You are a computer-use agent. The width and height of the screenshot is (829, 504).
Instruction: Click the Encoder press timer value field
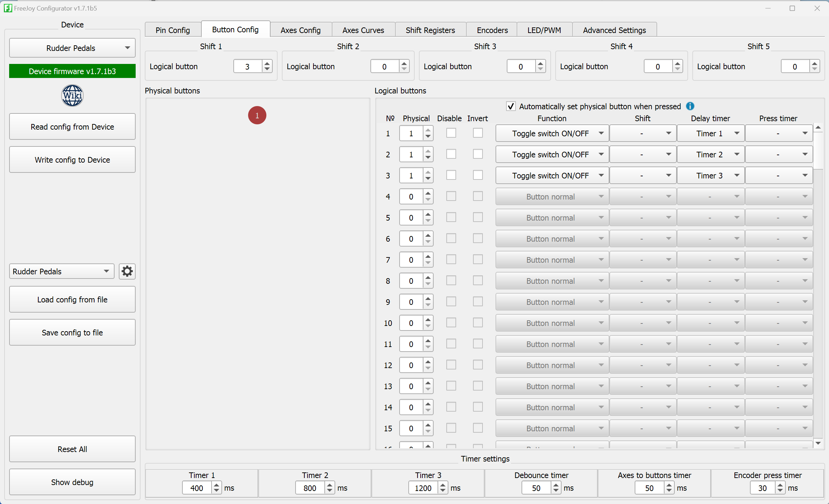click(x=763, y=488)
